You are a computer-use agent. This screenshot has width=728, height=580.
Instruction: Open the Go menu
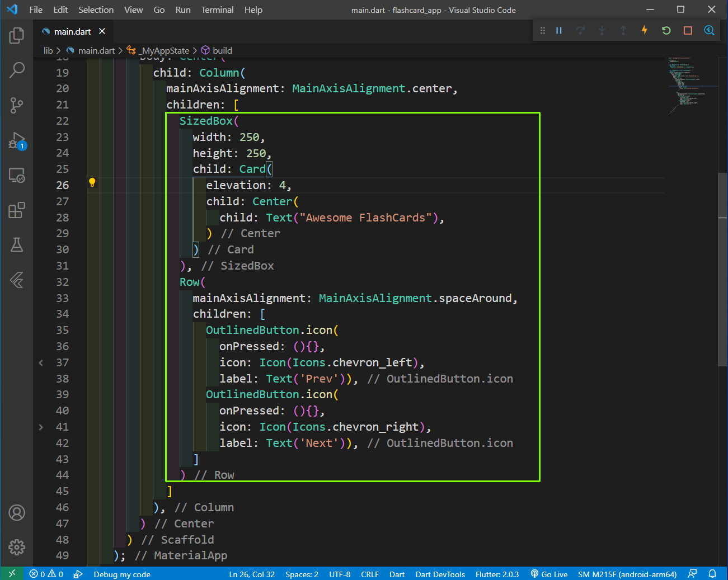pyautogui.click(x=159, y=10)
